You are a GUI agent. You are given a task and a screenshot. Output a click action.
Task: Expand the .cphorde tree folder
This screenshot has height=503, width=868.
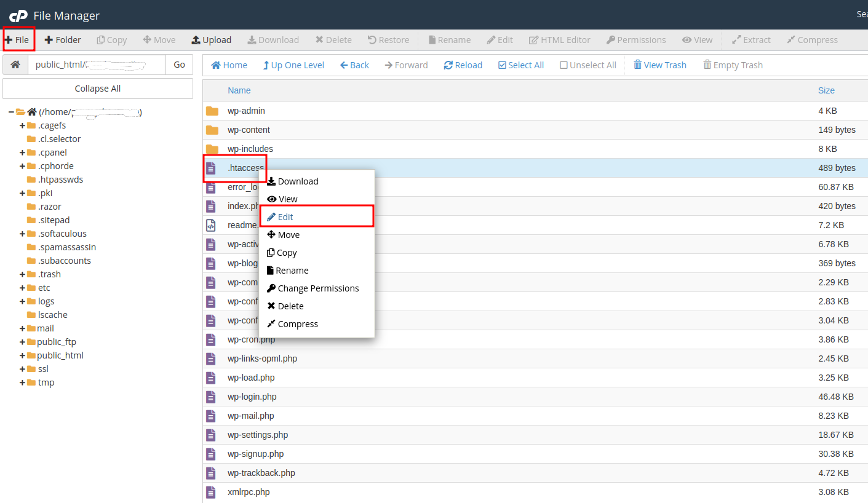point(22,166)
